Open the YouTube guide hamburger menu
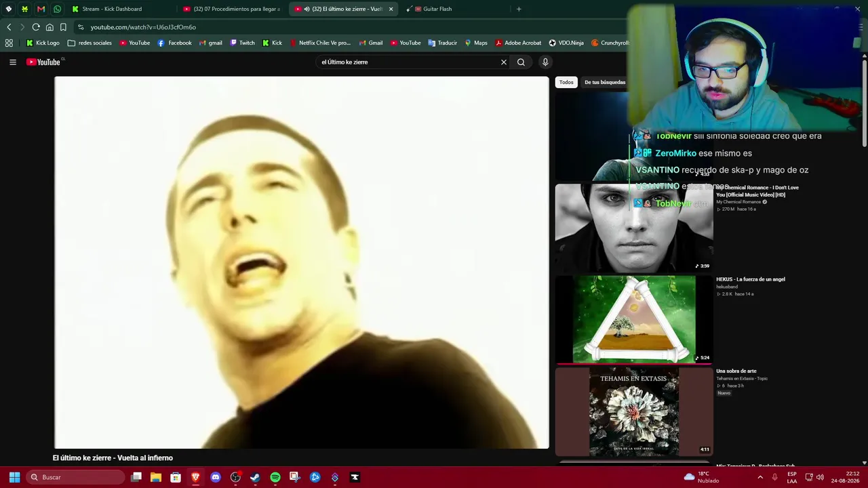 [13, 62]
